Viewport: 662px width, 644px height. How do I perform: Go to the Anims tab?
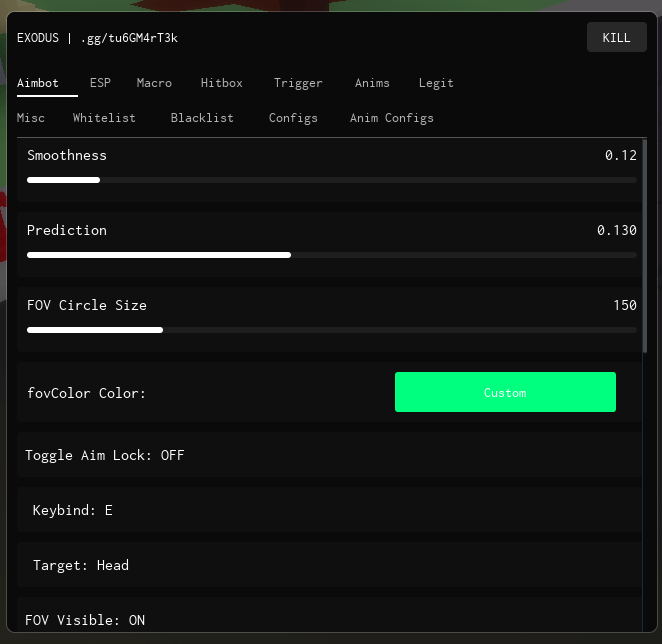[x=372, y=83]
